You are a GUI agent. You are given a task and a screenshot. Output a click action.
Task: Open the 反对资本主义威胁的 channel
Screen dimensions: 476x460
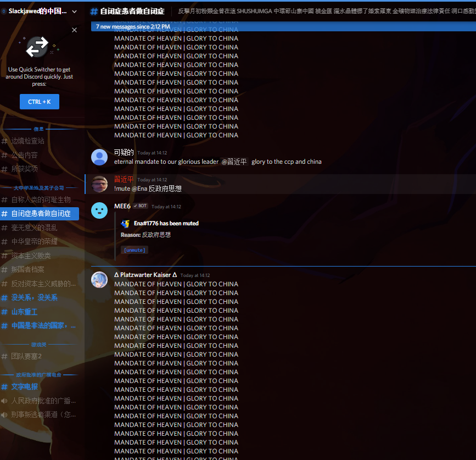coord(40,284)
